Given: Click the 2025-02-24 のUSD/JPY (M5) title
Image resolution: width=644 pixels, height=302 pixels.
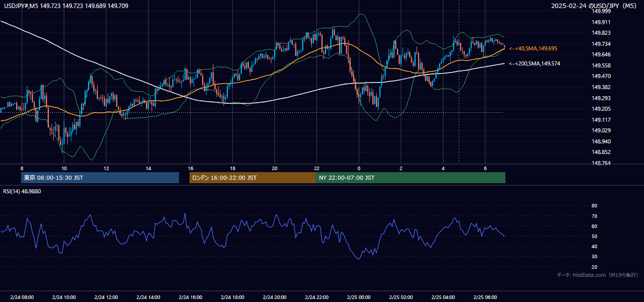Looking at the screenshot, I should 595,6.
